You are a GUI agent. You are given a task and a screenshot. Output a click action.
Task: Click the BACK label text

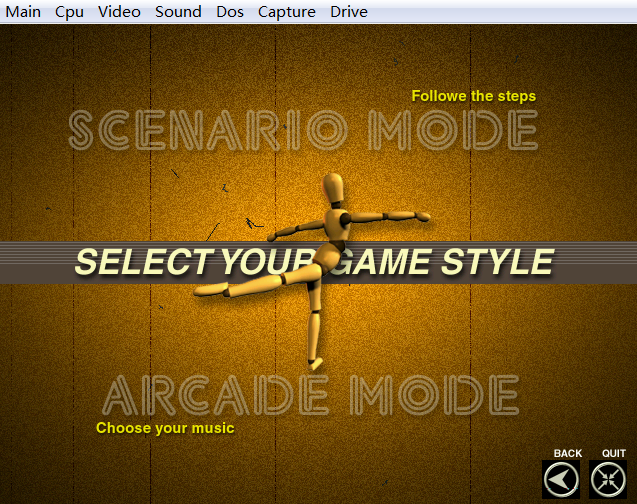pyautogui.click(x=568, y=453)
